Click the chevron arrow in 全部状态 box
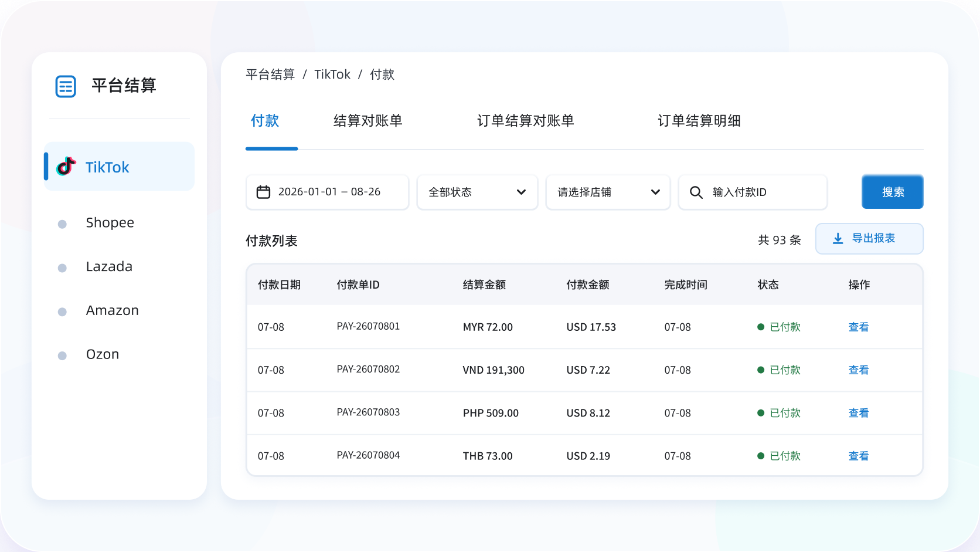This screenshot has width=980, height=552. (521, 192)
